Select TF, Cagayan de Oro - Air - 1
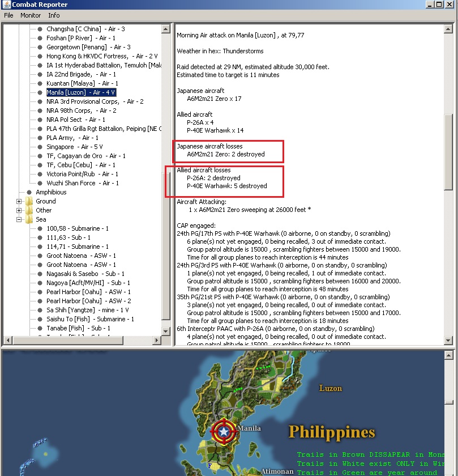The height and width of the screenshot is (476, 458). [x=86, y=156]
